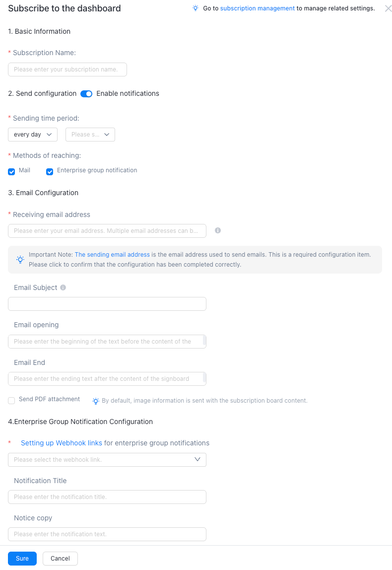Click into the Email Subject text box
392x570 pixels.
(107, 304)
